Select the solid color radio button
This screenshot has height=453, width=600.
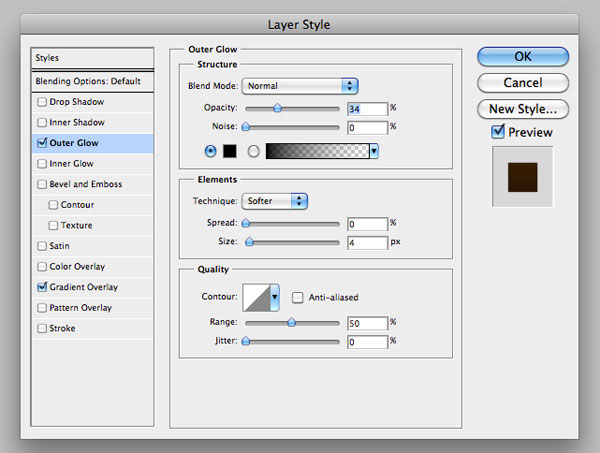coord(210,151)
